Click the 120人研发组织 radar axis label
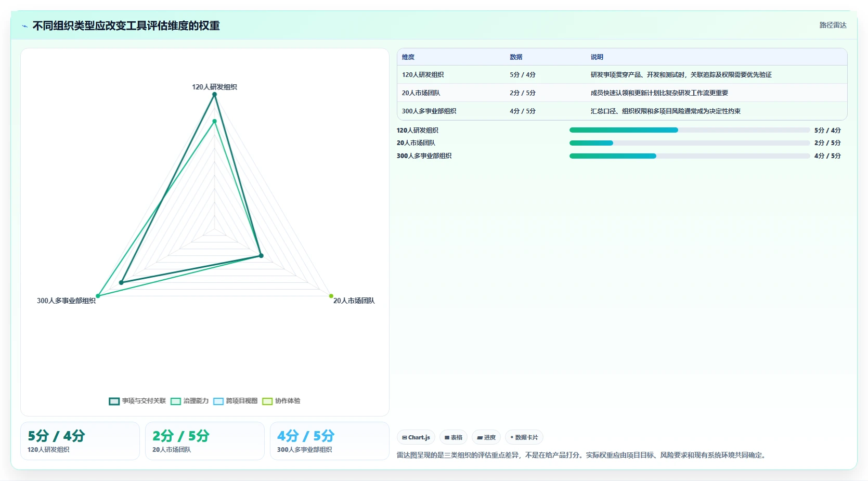 pos(214,87)
